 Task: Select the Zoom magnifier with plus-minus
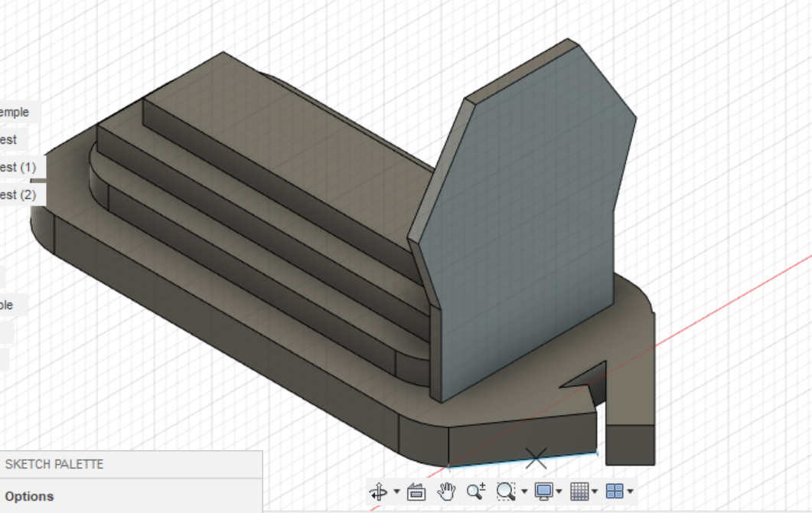point(475,492)
